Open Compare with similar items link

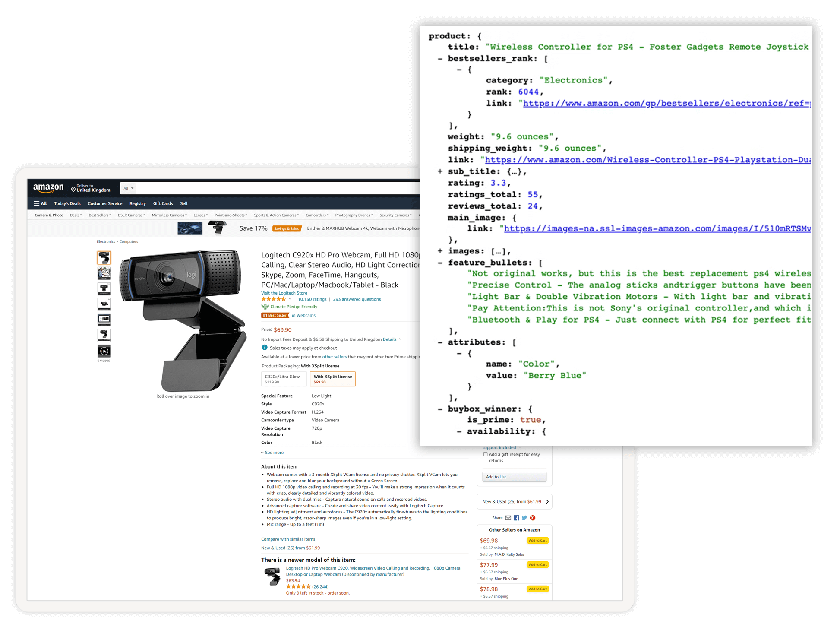pyautogui.click(x=288, y=539)
